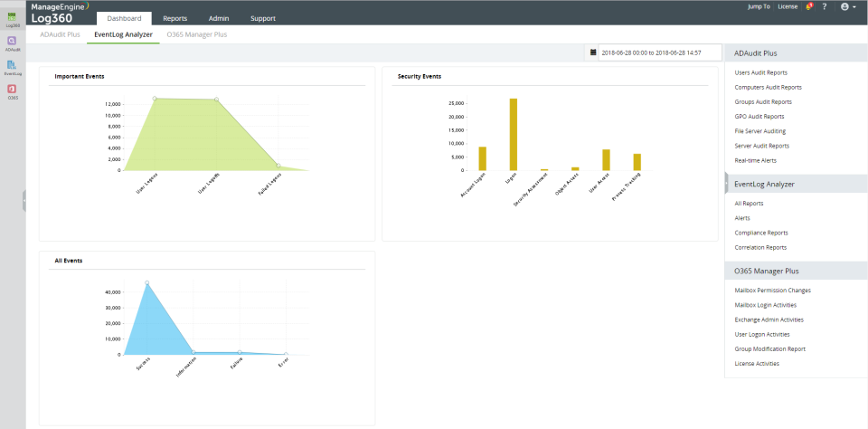
Task: Select the ADAudit Plus sub-tab
Action: pyautogui.click(x=61, y=34)
